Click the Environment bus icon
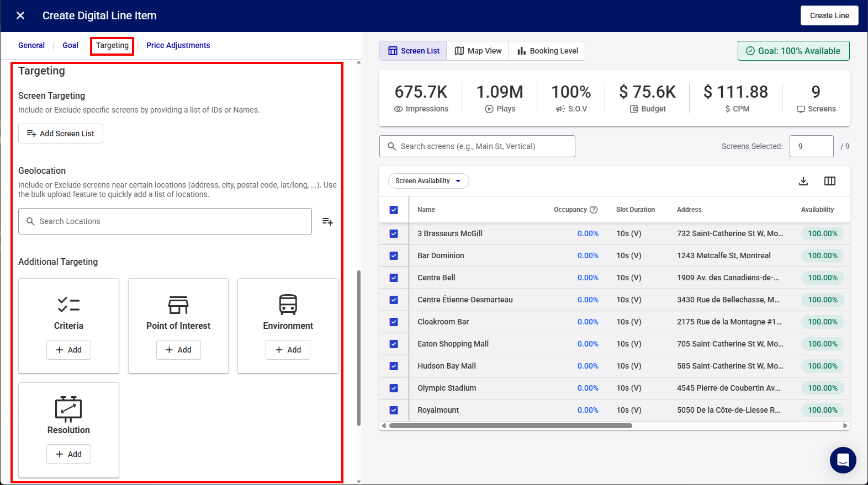868x485 pixels. click(288, 305)
